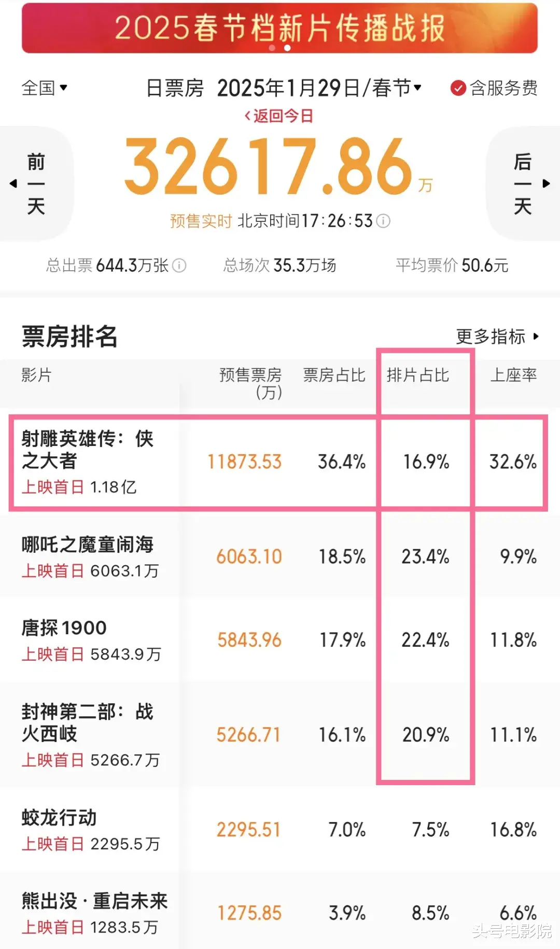
Task: Click info icon beside 总出票 ticket count
Action: click(x=179, y=266)
